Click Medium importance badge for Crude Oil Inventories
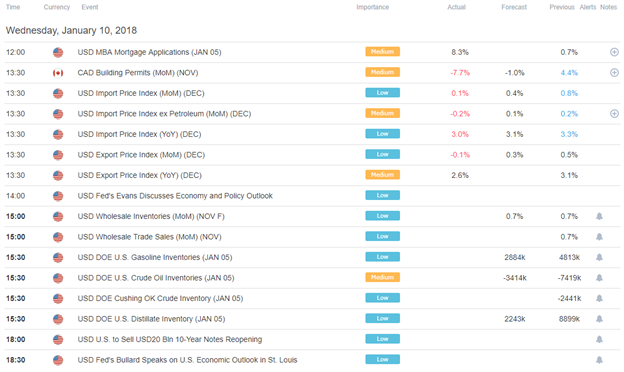Image resolution: width=624 pixels, height=372 pixels. [x=382, y=277]
